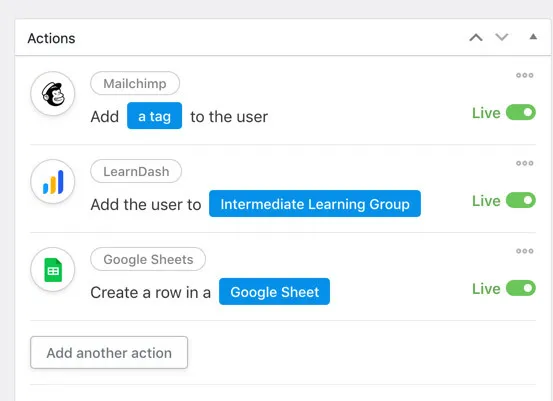
Task: Click the LearnDash bar chart icon
Action: [53, 182]
